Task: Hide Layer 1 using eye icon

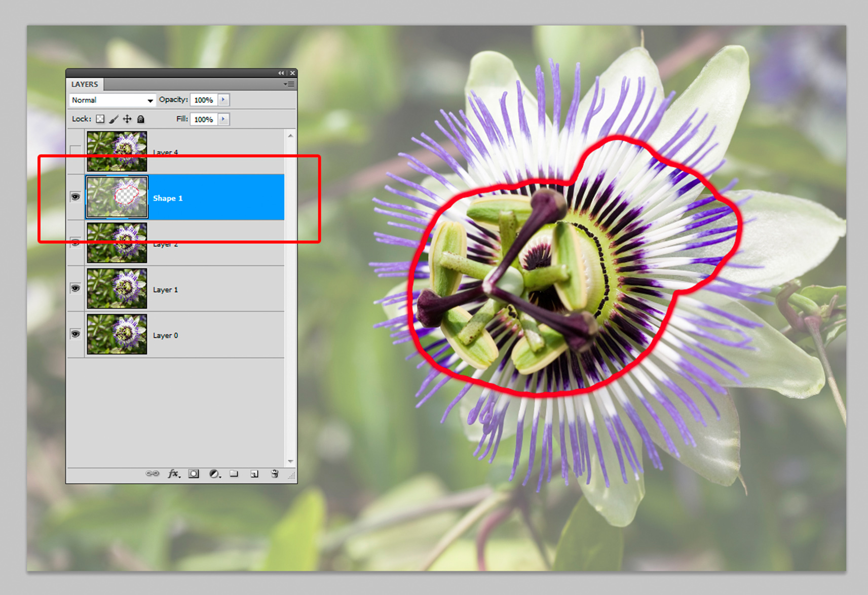Action: [x=76, y=289]
